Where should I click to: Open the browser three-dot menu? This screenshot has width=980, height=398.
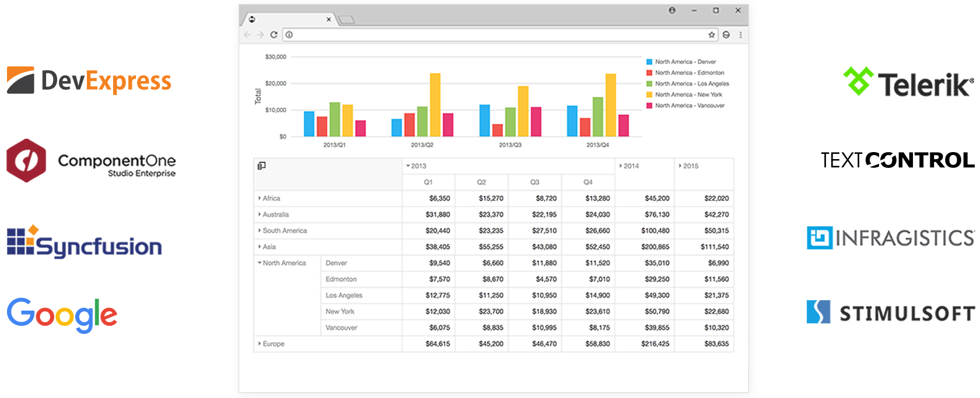tap(741, 35)
